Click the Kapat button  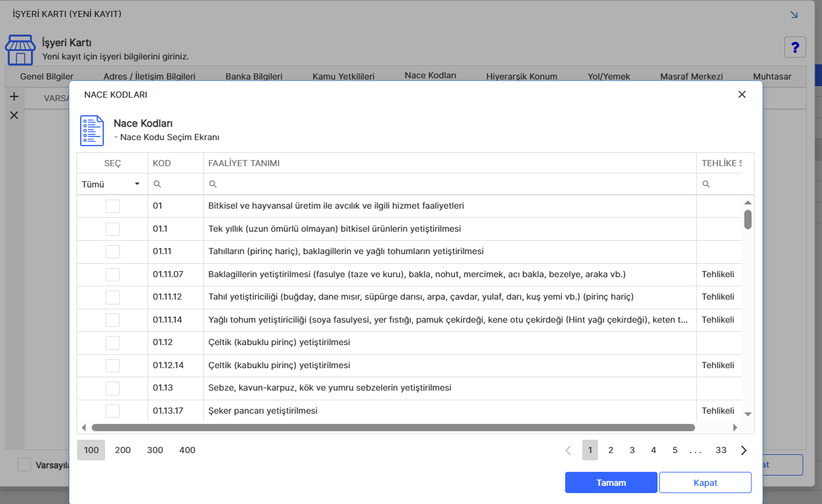tap(705, 483)
